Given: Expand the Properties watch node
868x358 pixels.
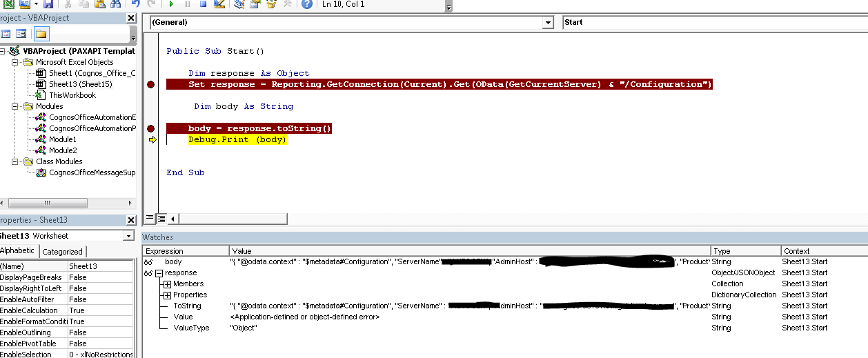Looking at the screenshot, I should click(167, 295).
